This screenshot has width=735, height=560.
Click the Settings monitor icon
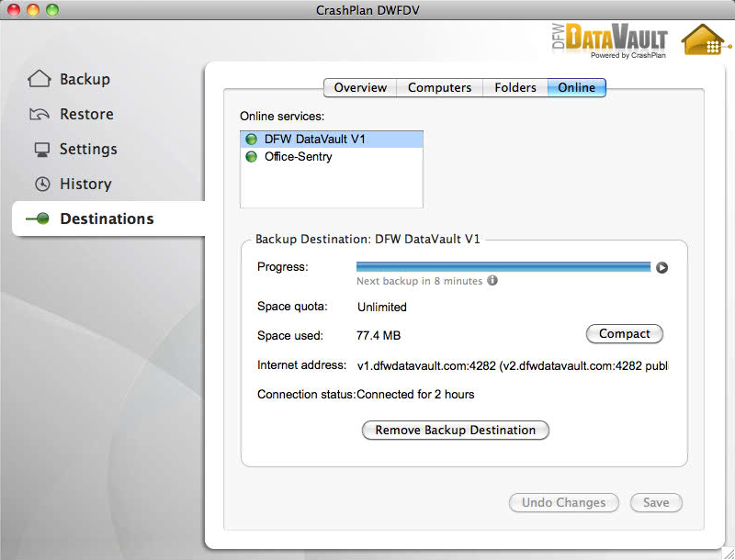tap(41, 150)
